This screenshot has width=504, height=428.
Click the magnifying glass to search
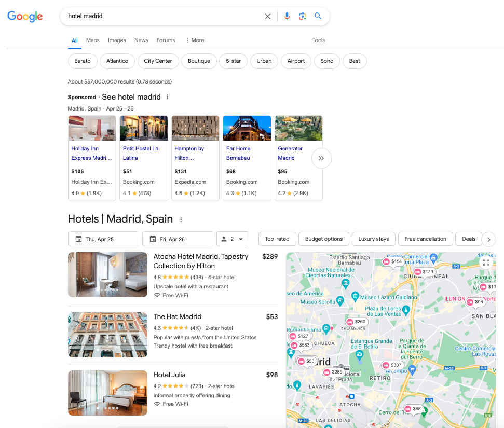tap(318, 16)
